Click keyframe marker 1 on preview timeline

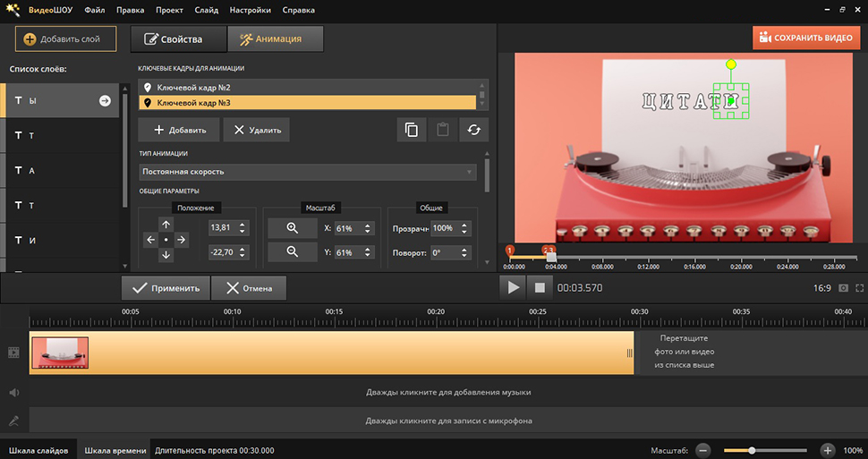click(510, 251)
